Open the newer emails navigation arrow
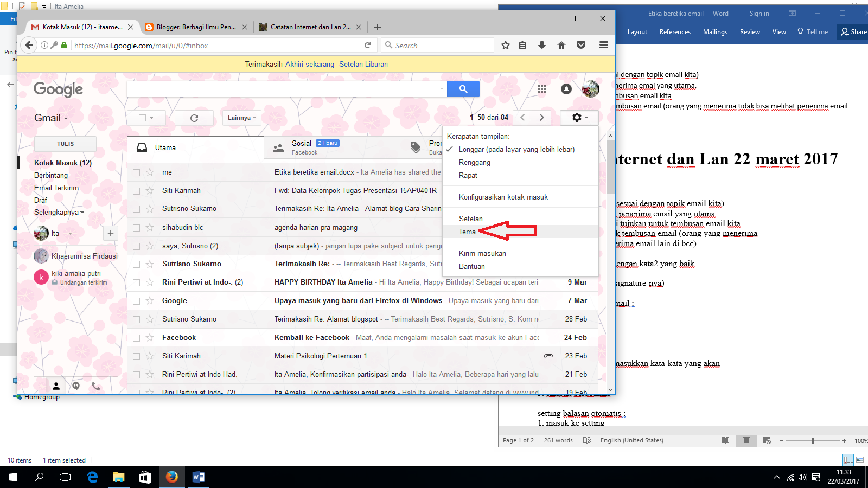The width and height of the screenshot is (868, 488). coord(521,117)
